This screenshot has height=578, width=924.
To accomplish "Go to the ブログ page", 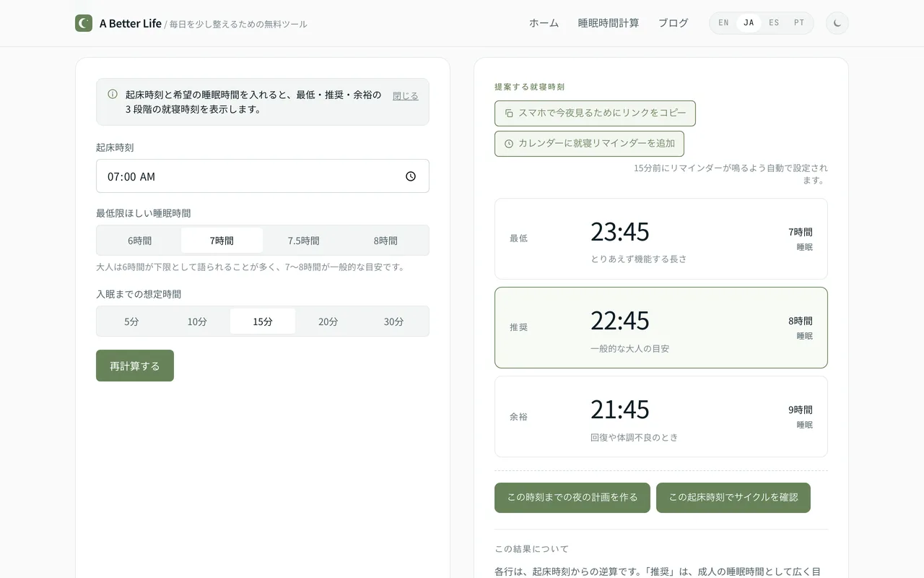I will click(x=673, y=23).
